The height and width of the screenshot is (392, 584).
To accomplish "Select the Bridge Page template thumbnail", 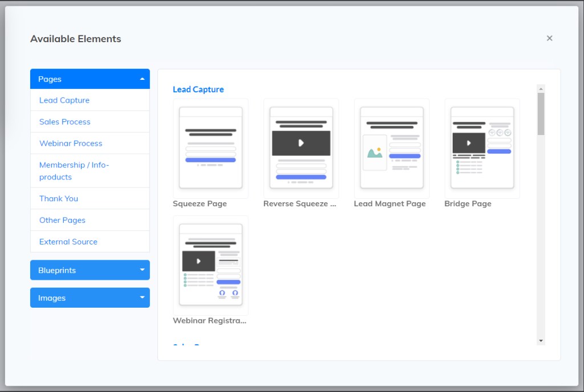I will pyautogui.click(x=482, y=148).
